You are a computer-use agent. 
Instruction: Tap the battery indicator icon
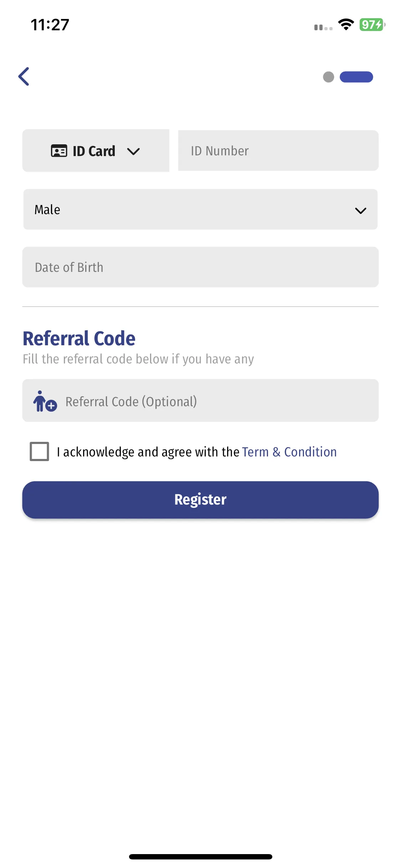[x=372, y=25]
